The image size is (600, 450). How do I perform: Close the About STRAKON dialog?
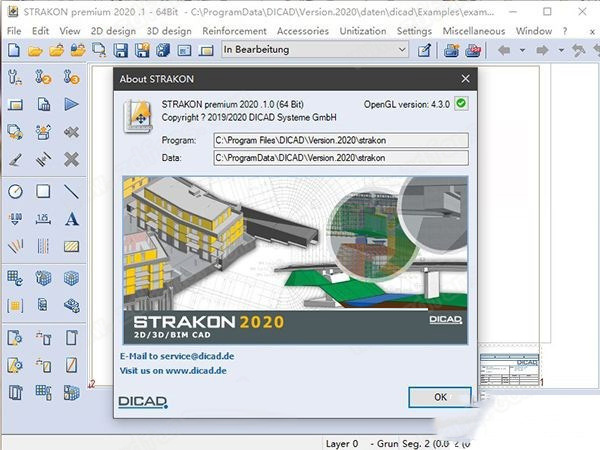[x=465, y=79]
